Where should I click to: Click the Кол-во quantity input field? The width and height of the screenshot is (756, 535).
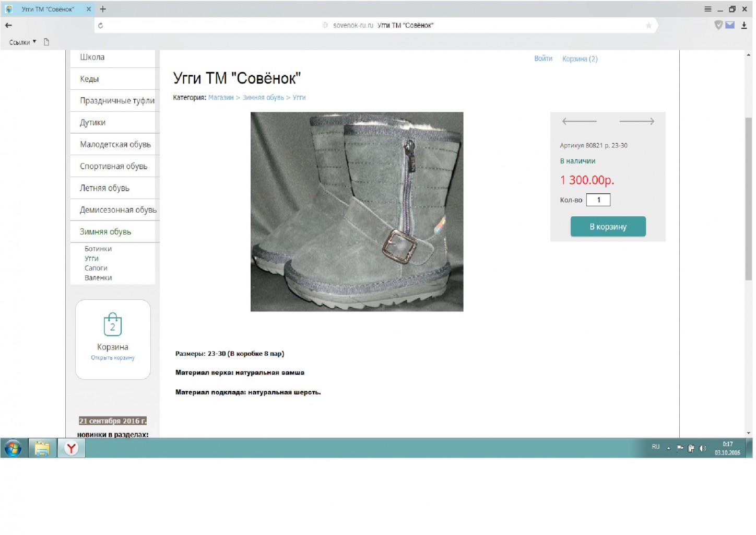click(598, 200)
